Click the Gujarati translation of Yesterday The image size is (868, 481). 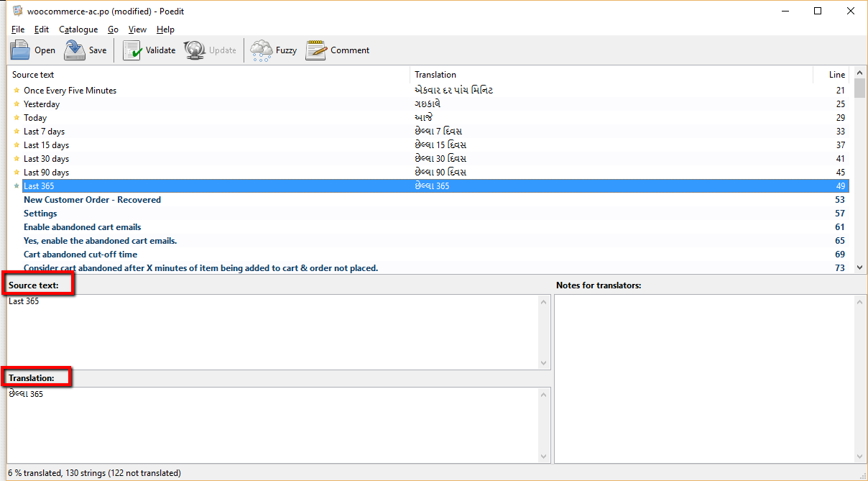[427, 104]
